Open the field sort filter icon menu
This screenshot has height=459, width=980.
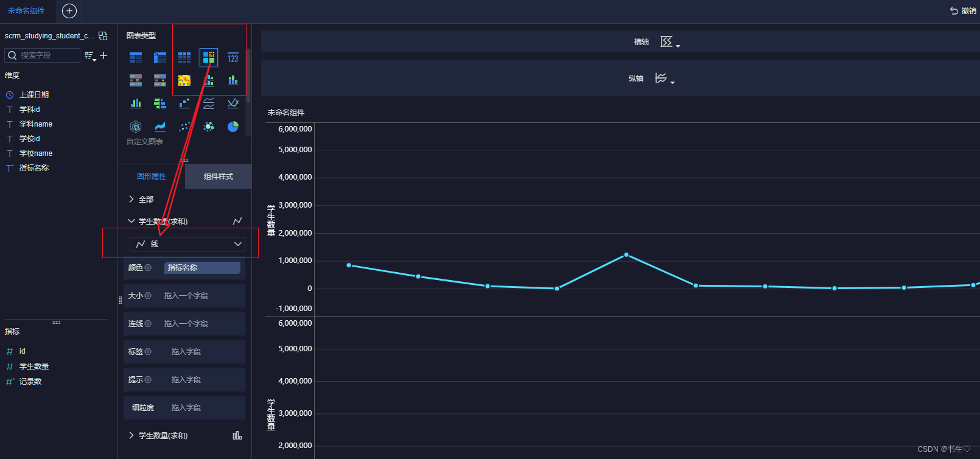click(x=90, y=56)
